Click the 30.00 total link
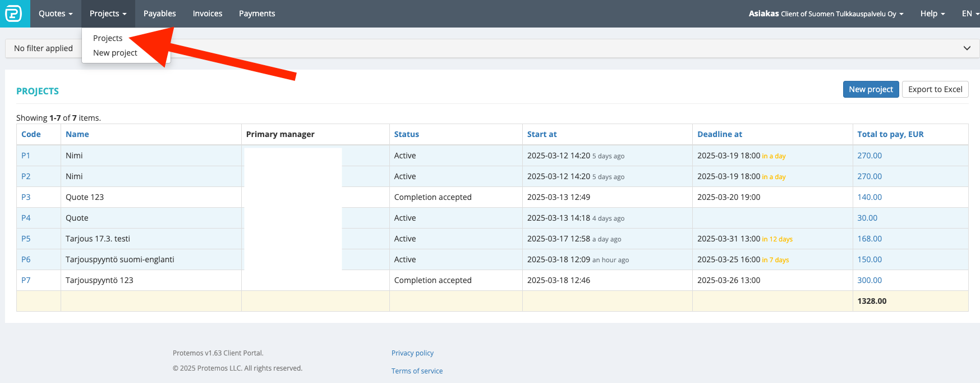The image size is (980, 383). [867, 218]
